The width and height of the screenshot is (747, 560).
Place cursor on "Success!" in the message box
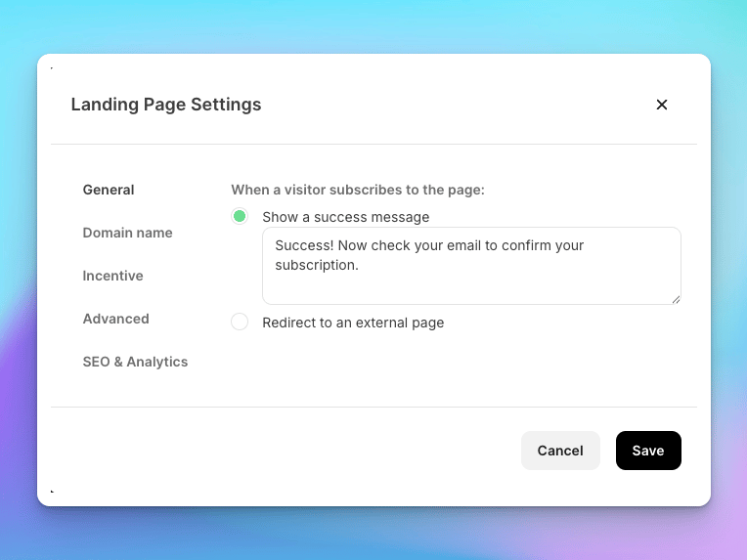[304, 245]
